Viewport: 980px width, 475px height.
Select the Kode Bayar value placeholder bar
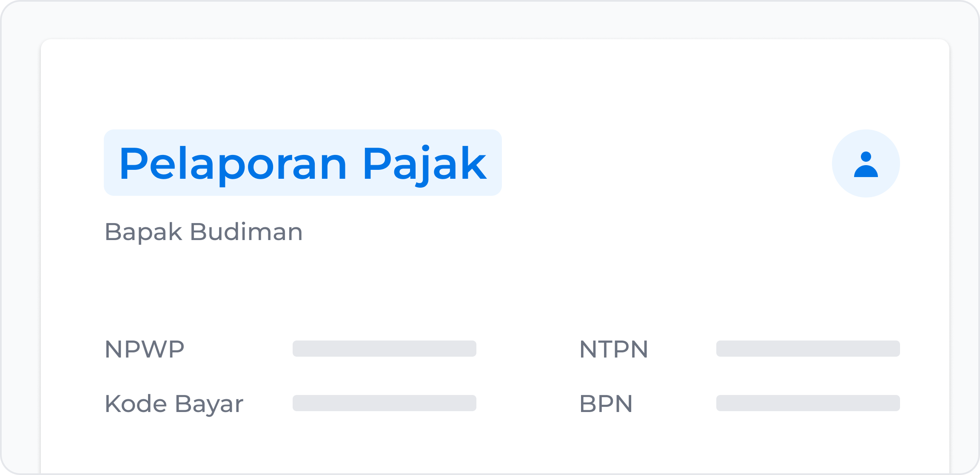(x=385, y=403)
